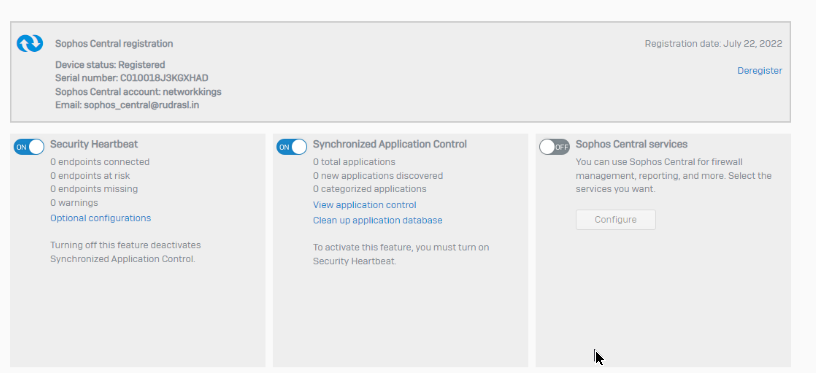The image size is (816, 373).
Task: Click Clean up application database link
Action: (377, 220)
